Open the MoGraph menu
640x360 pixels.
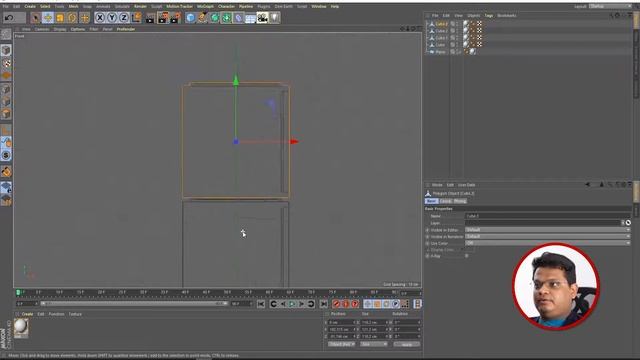[x=205, y=7]
